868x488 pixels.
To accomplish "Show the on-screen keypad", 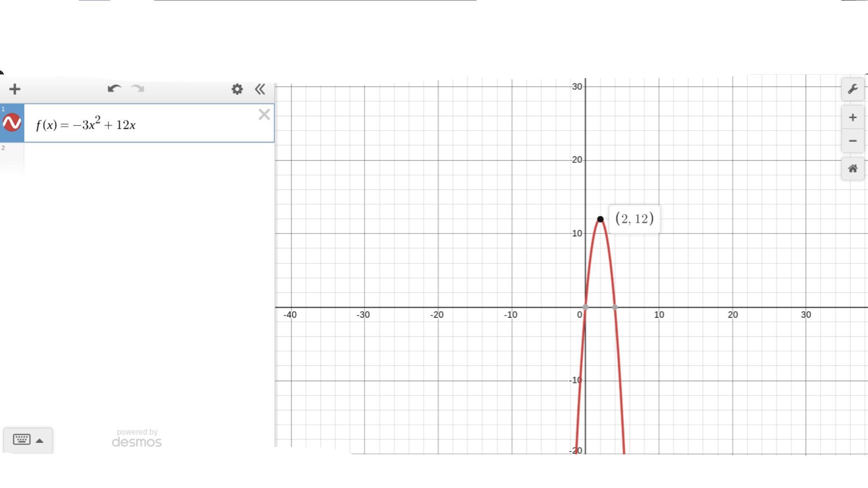I will 22,440.
